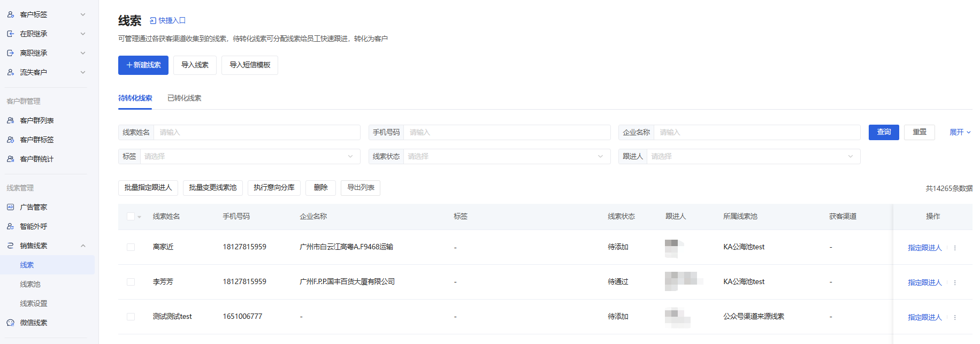Click the 客户群列表 icon
The height and width of the screenshot is (344, 980).
[x=10, y=120]
